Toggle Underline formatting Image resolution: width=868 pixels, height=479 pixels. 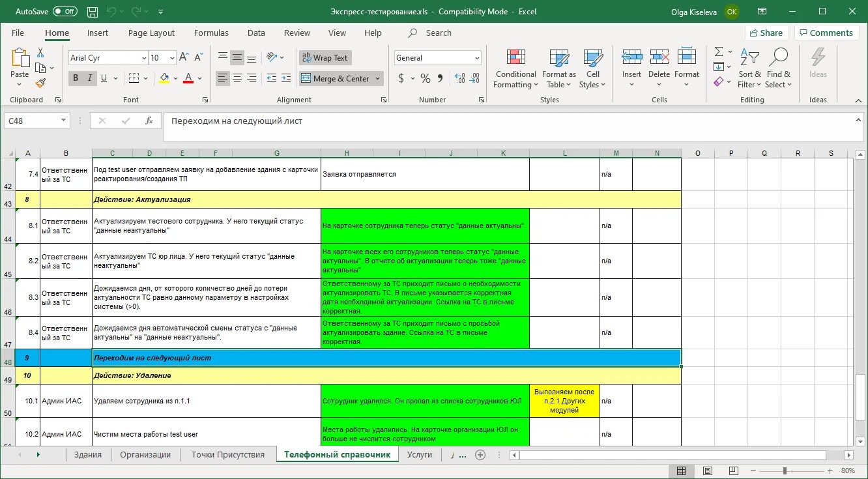point(104,78)
